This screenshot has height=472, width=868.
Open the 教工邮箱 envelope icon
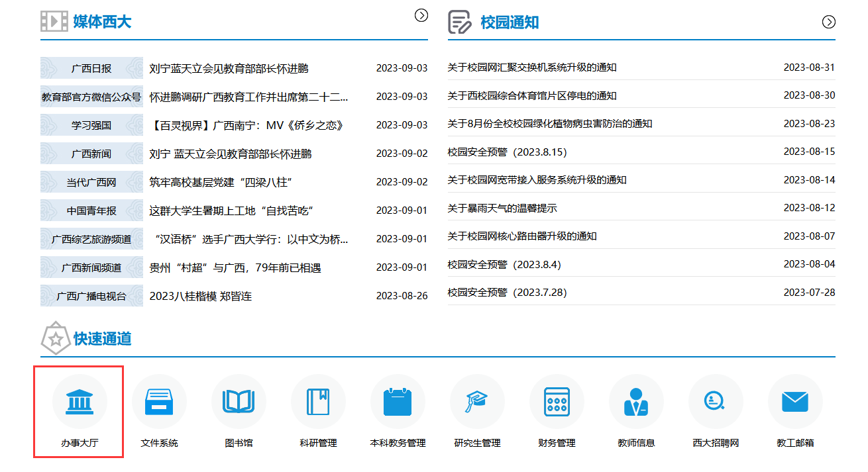pos(795,402)
